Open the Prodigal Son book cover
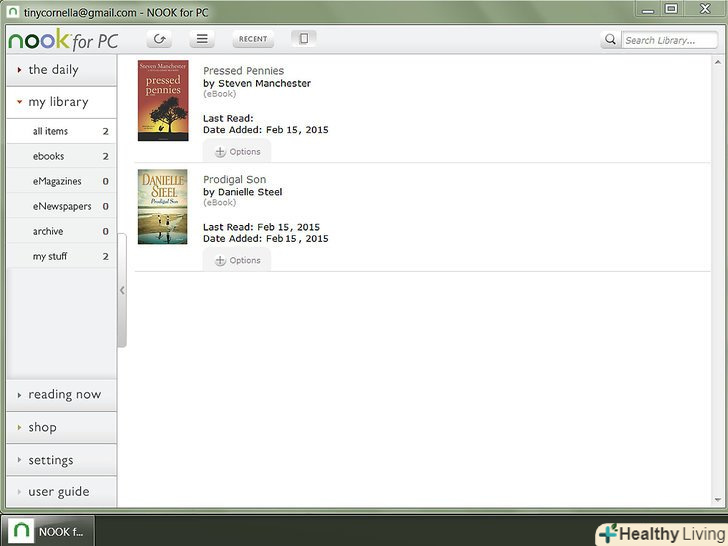Viewport: 728px width, 546px height. (162, 207)
